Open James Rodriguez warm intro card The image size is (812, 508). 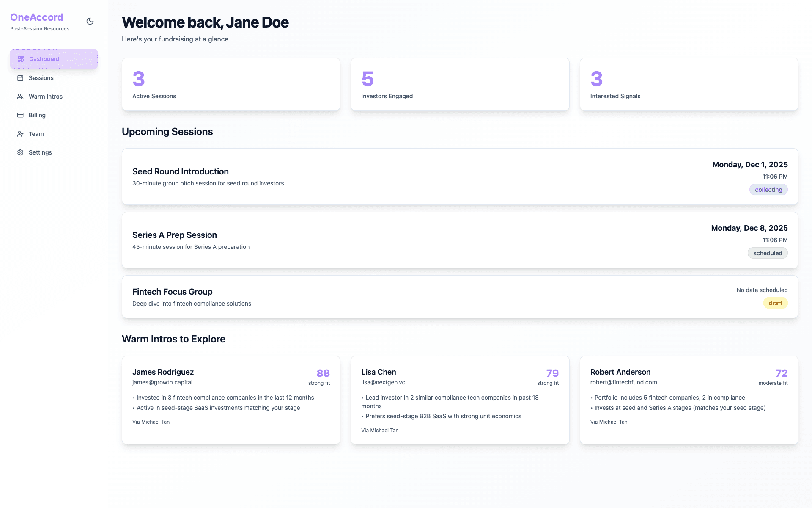230,400
